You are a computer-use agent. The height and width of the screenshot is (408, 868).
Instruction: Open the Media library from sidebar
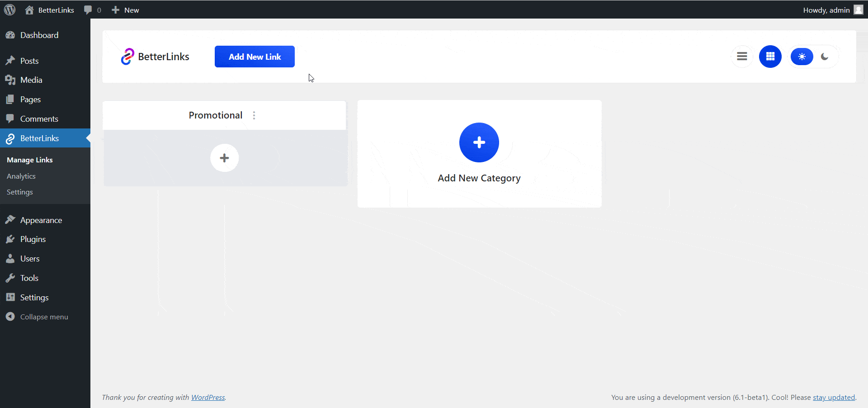pos(30,80)
